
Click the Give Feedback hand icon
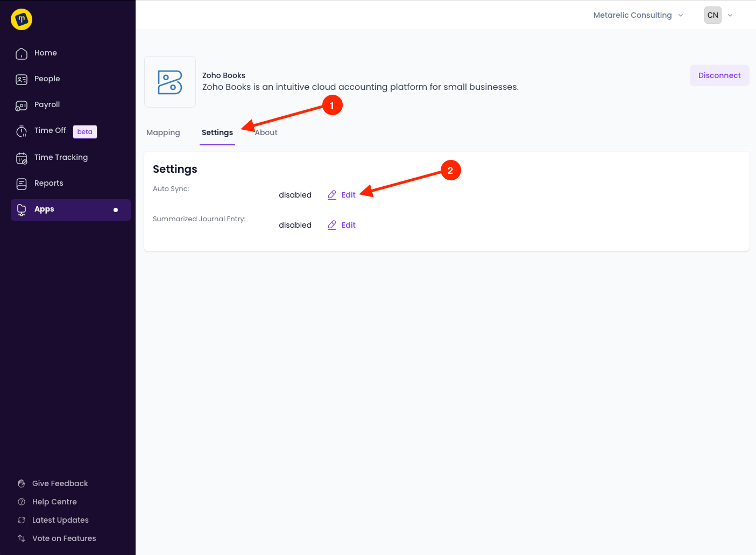click(22, 483)
